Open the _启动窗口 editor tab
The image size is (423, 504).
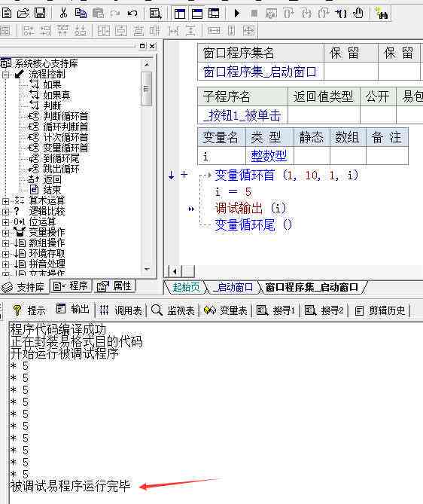point(233,287)
